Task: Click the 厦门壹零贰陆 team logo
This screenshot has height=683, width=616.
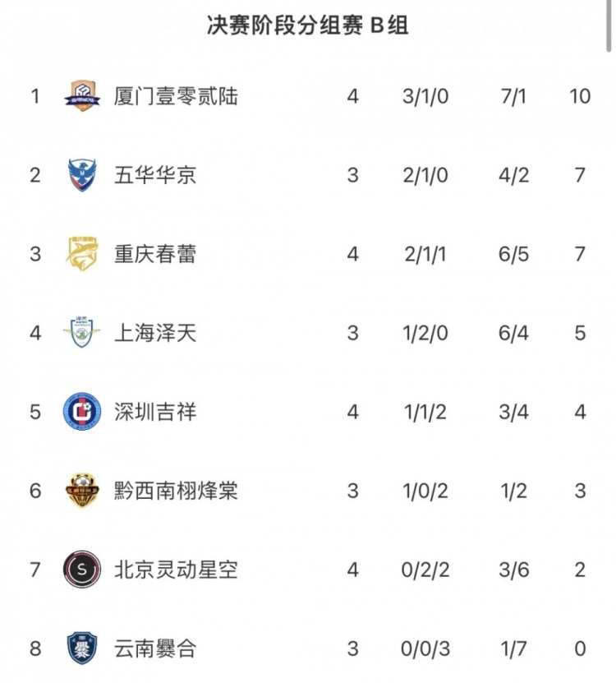Action: (82, 96)
